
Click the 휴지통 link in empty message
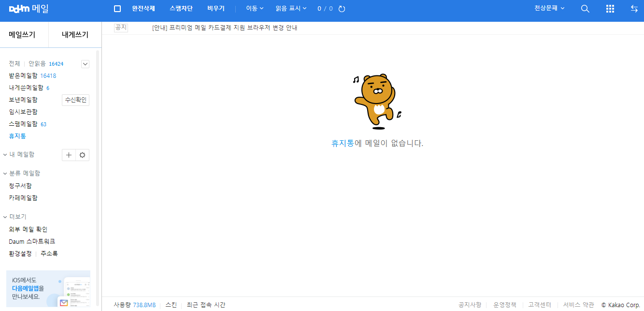343,144
